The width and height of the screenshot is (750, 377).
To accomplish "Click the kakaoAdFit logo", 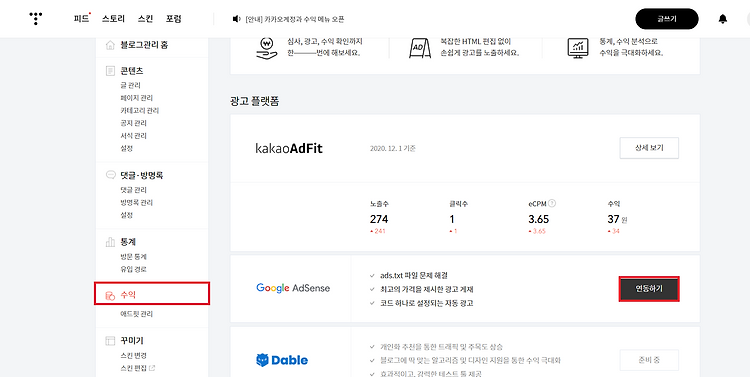I will tap(289, 149).
